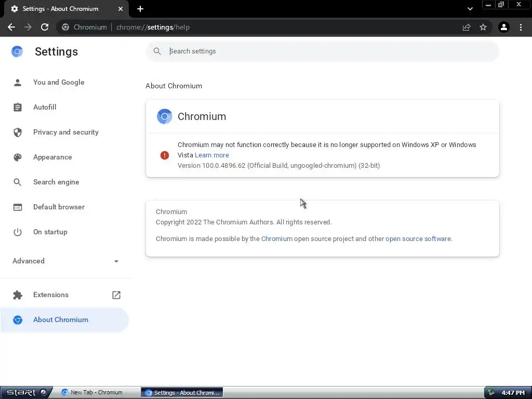Image resolution: width=532 pixels, height=399 pixels.
Task: Bookmark this tab with the star icon
Action: (x=483, y=27)
